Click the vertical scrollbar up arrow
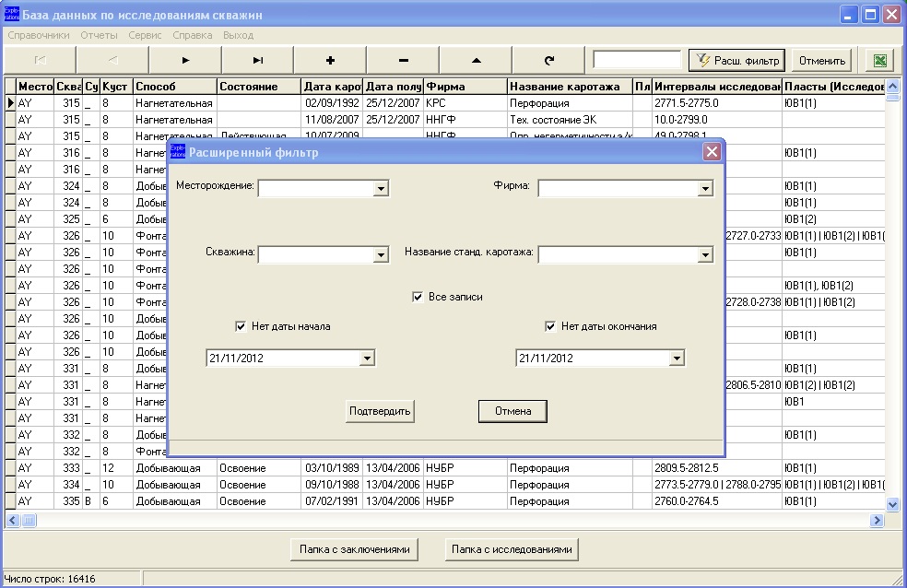This screenshot has width=907, height=588. click(892, 86)
